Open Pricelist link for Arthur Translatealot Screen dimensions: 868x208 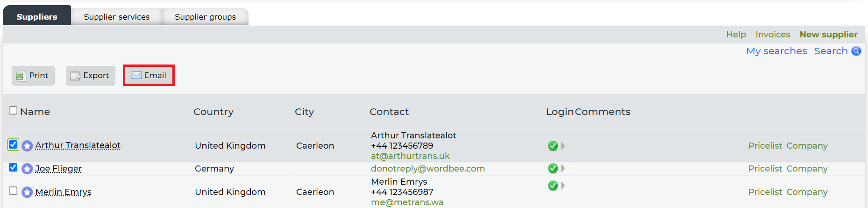point(765,146)
